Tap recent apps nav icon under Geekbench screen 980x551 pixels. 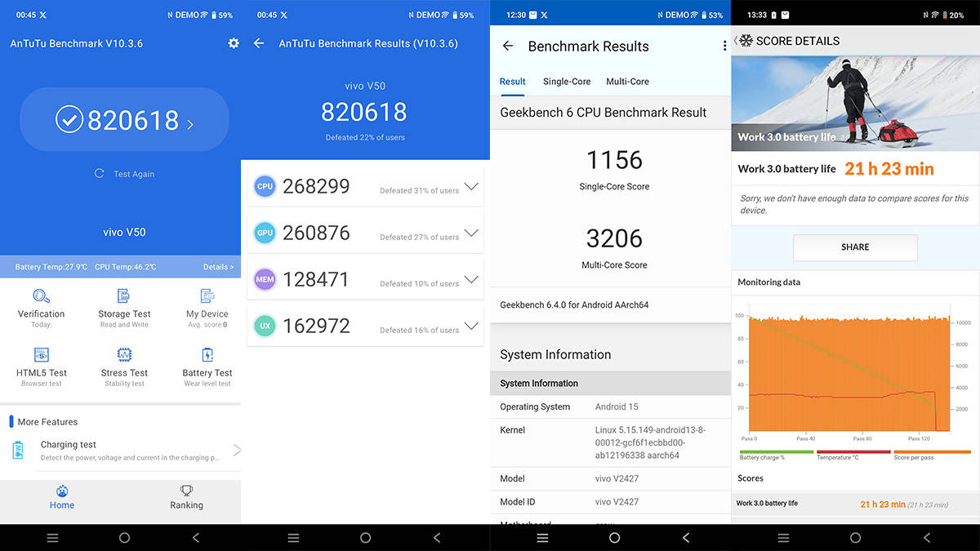(x=542, y=538)
